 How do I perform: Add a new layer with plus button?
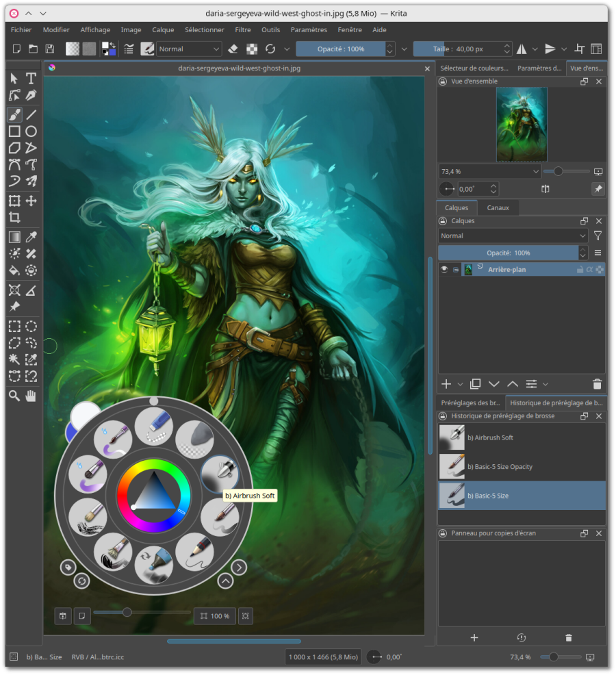point(446,384)
